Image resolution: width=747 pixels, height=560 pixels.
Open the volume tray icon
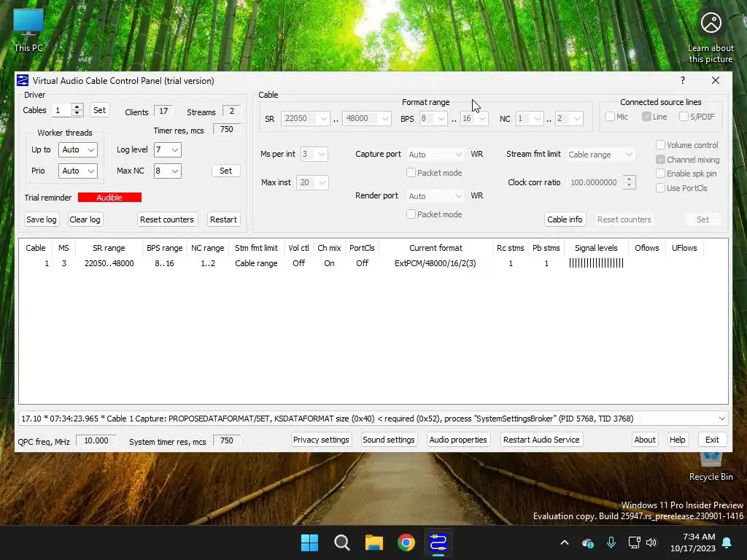click(651, 542)
